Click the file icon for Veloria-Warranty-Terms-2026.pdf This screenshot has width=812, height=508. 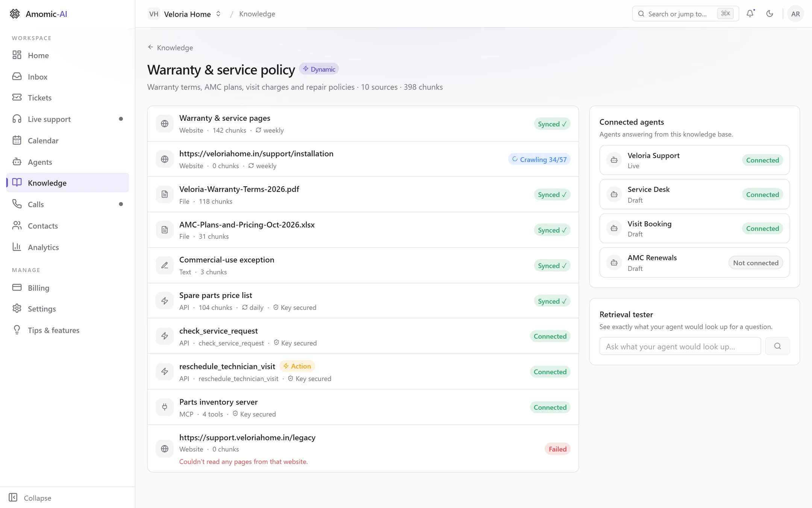click(x=165, y=195)
